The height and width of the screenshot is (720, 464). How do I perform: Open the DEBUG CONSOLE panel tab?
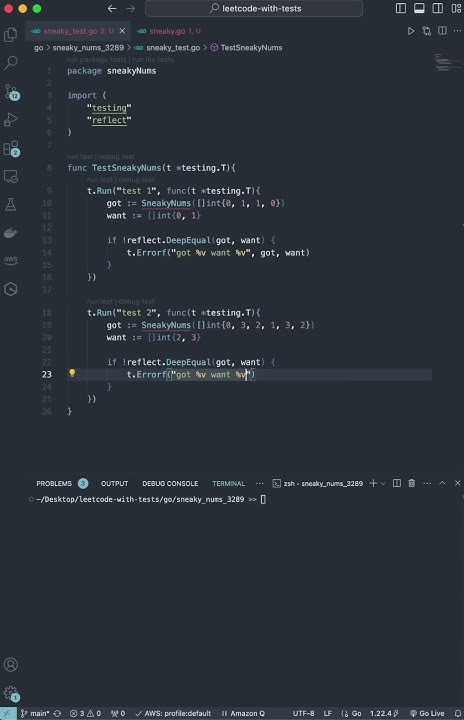[x=170, y=484]
